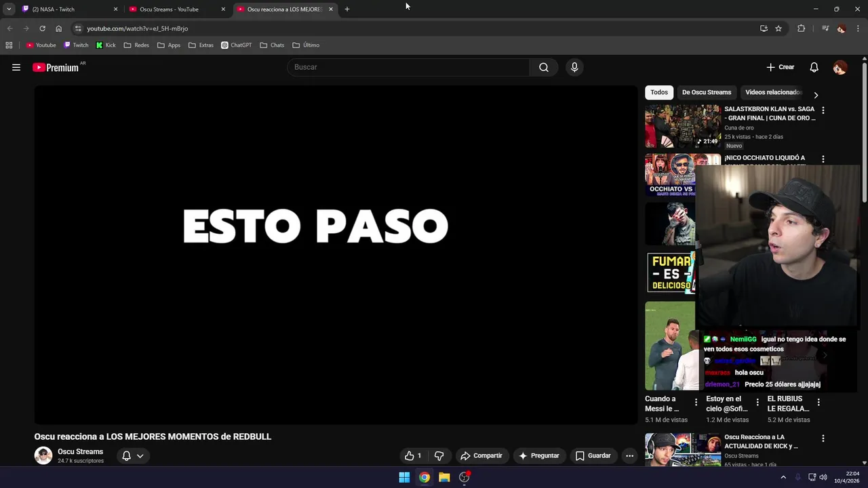Go to YouTube Premium home logo
868x488 pixels.
[x=56, y=67]
